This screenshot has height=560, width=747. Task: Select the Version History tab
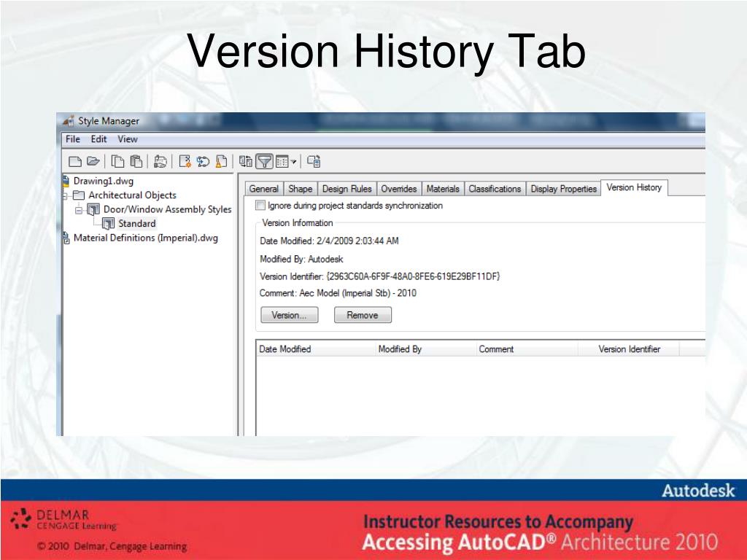click(x=634, y=187)
